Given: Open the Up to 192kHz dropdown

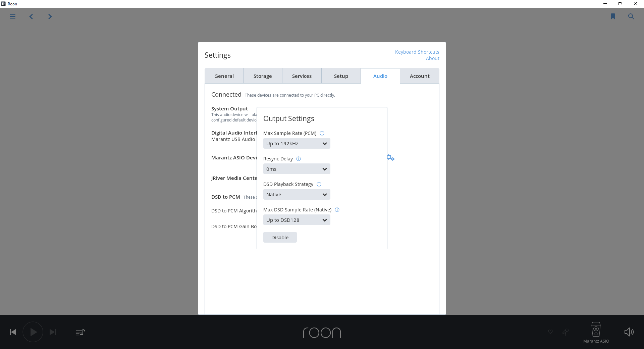Looking at the screenshot, I should 297,144.
